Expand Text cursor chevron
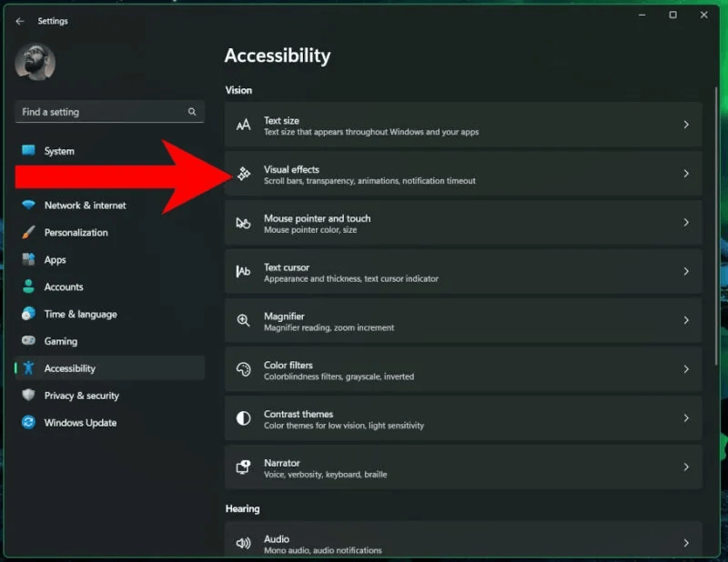 [x=686, y=272]
